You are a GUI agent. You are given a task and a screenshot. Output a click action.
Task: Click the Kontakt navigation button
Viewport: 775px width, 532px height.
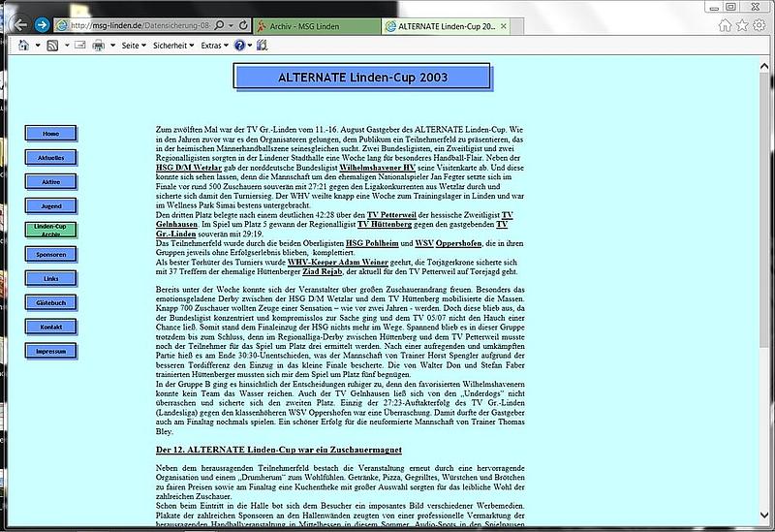pos(51,327)
